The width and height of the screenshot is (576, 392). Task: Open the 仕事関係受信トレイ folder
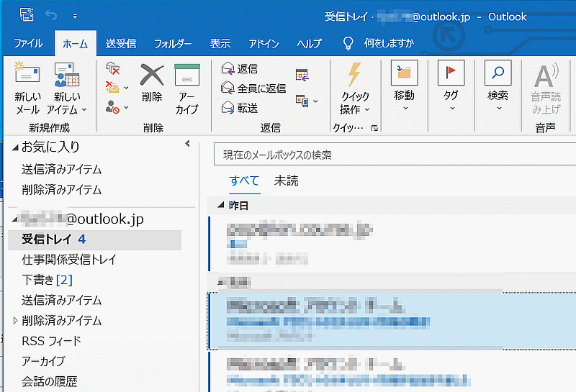(69, 260)
